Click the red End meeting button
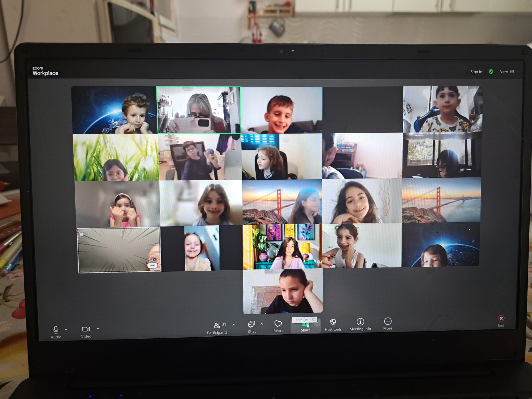 501,319
